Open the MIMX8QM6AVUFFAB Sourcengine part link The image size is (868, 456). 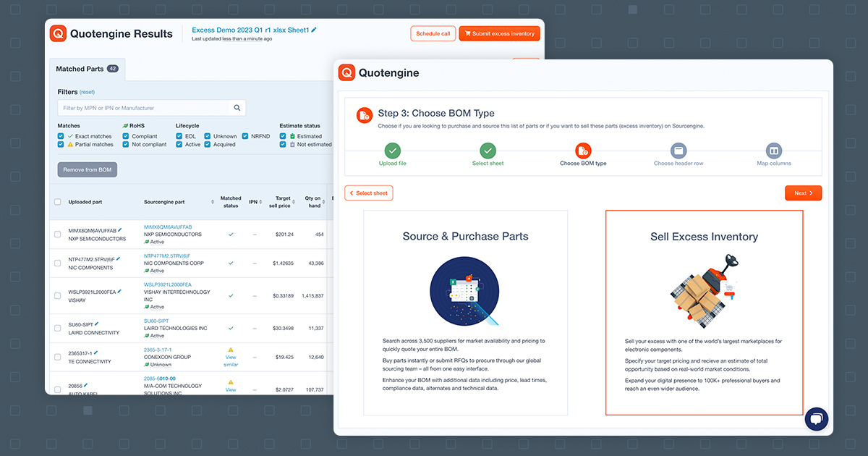point(168,227)
